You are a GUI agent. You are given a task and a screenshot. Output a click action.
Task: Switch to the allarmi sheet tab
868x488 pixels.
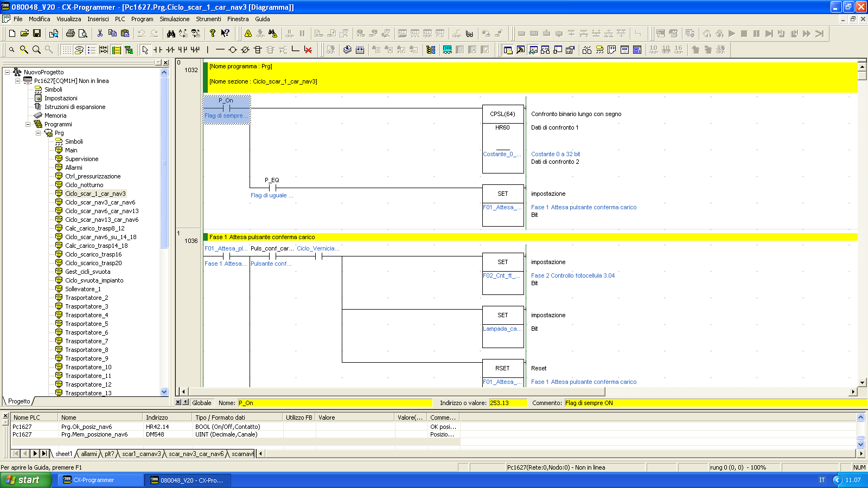[89, 454]
